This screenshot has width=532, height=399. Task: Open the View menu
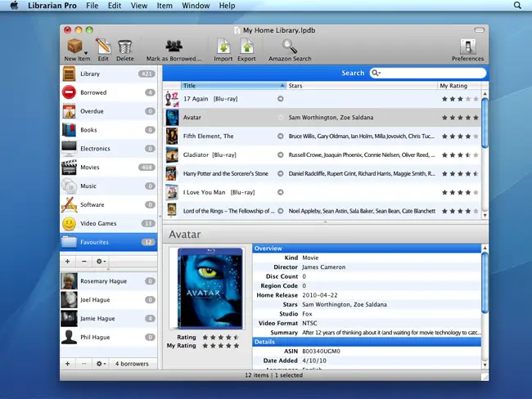pos(139,6)
